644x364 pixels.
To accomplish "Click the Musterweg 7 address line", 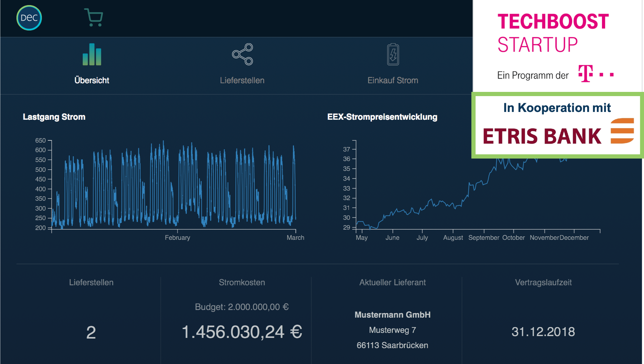I will coord(393,330).
